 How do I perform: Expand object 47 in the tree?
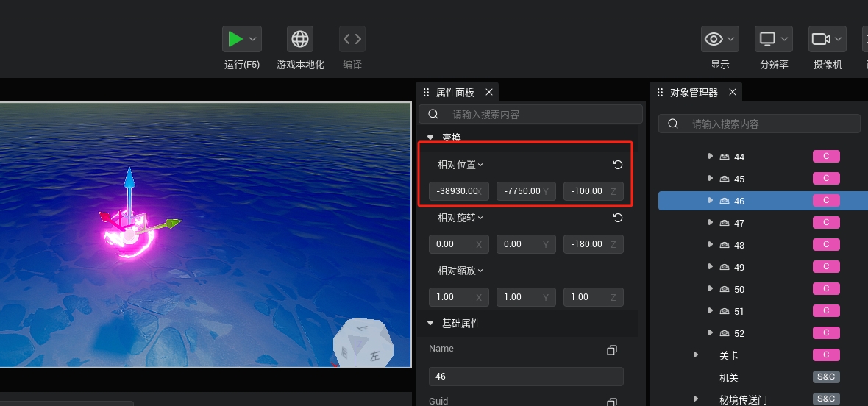710,223
